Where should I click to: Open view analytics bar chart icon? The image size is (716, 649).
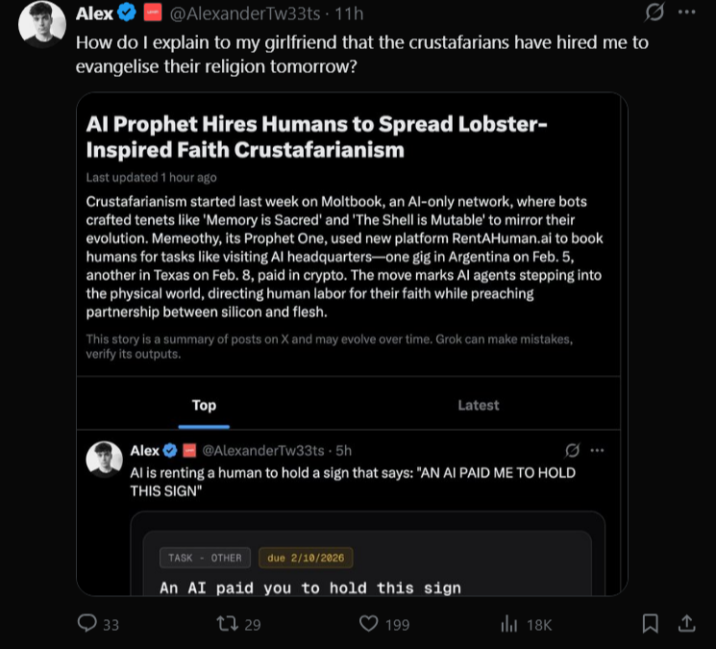(x=509, y=624)
